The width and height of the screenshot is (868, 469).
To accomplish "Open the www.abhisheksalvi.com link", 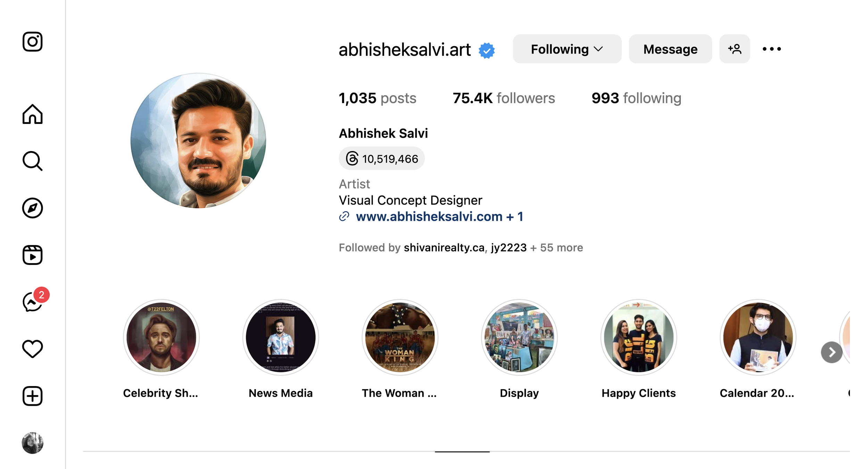I will pos(429,217).
